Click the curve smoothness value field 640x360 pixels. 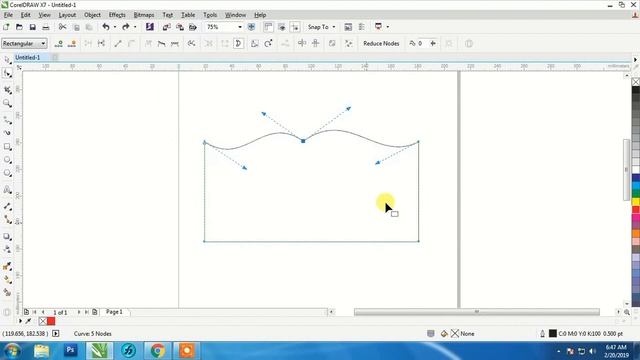[423, 43]
